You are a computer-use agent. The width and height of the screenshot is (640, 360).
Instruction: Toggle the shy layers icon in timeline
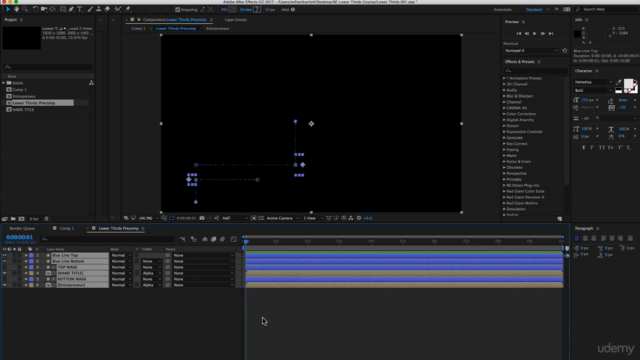[x=205, y=239]
